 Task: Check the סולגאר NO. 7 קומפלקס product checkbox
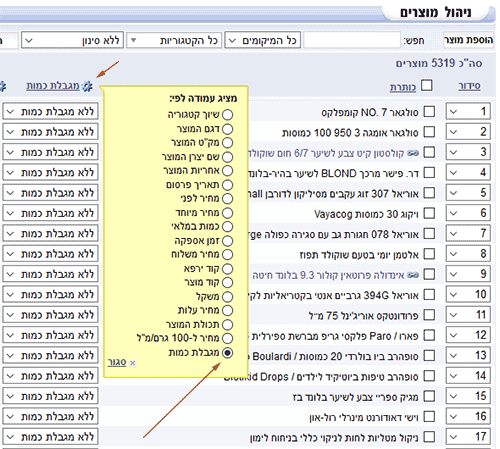tap(429, 112)
